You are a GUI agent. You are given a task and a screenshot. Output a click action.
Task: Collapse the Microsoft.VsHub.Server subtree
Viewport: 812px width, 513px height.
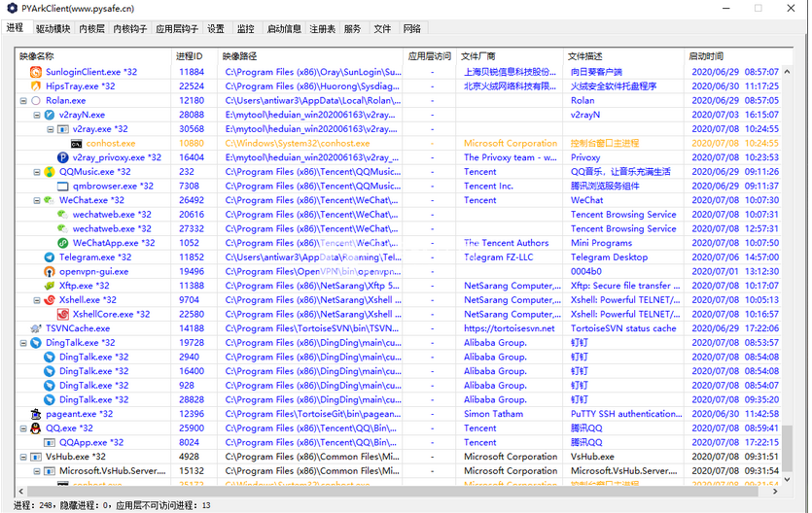coord(37,471)
